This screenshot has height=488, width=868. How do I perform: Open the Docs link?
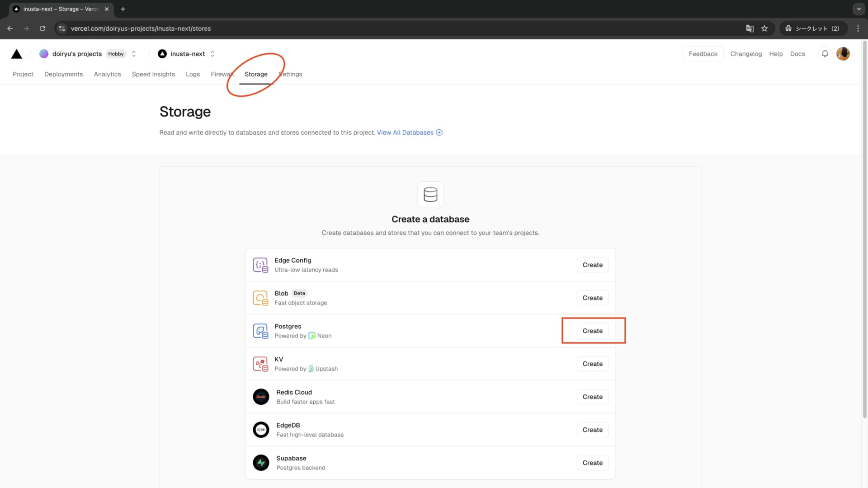pos(797,54)
